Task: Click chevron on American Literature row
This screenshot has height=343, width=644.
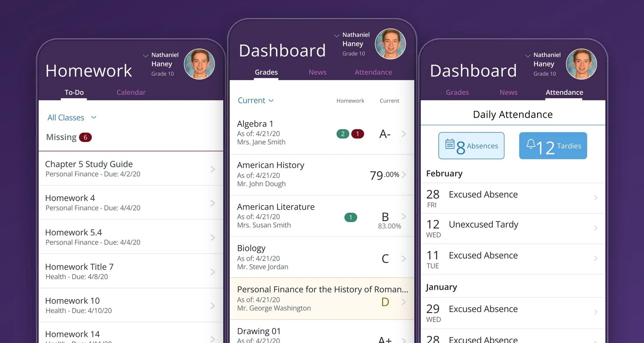Action: (404, 216)
